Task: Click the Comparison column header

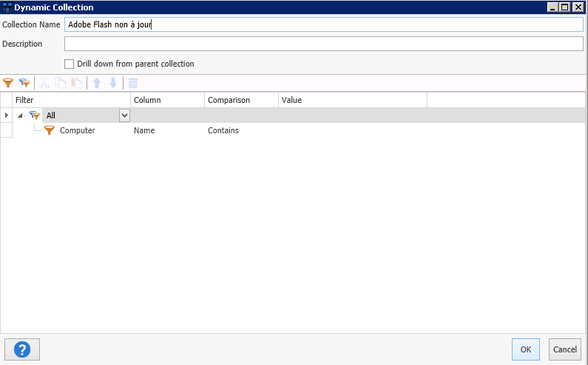Action: (241, 100)
